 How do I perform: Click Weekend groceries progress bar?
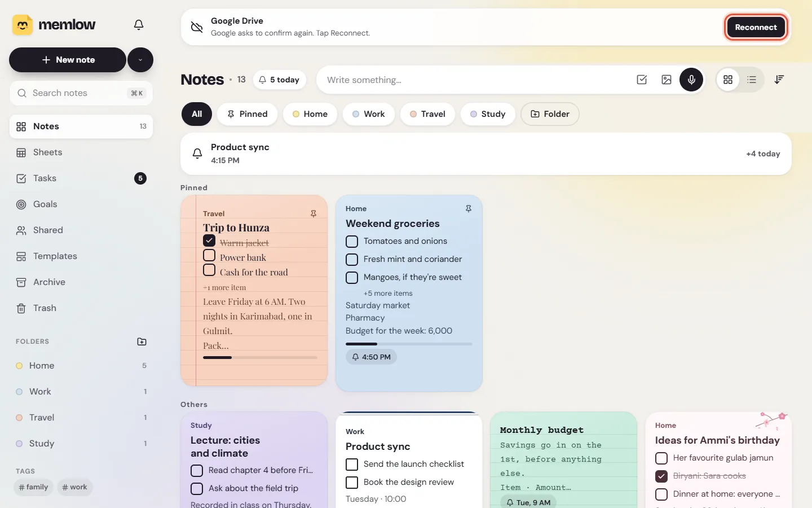point(409,344)
